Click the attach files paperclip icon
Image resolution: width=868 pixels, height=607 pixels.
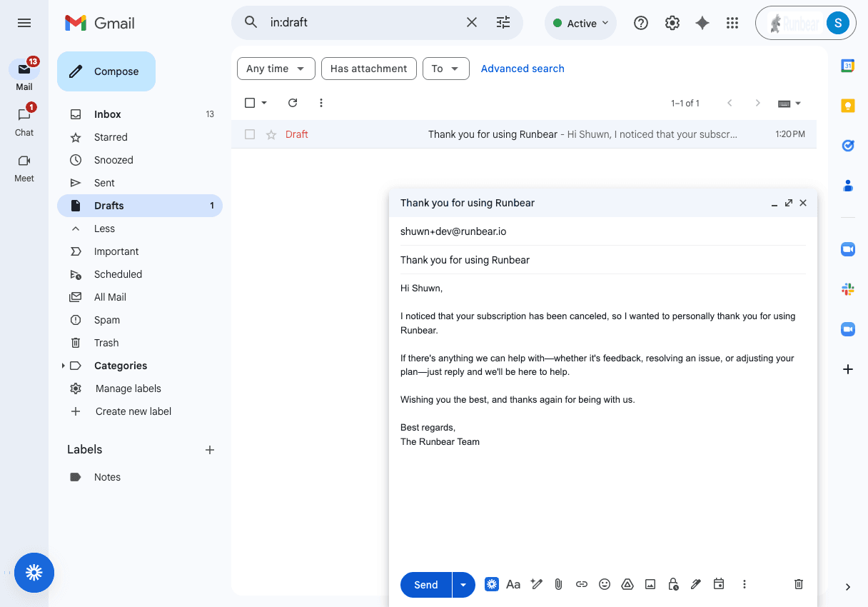click(x=559, y=584)
